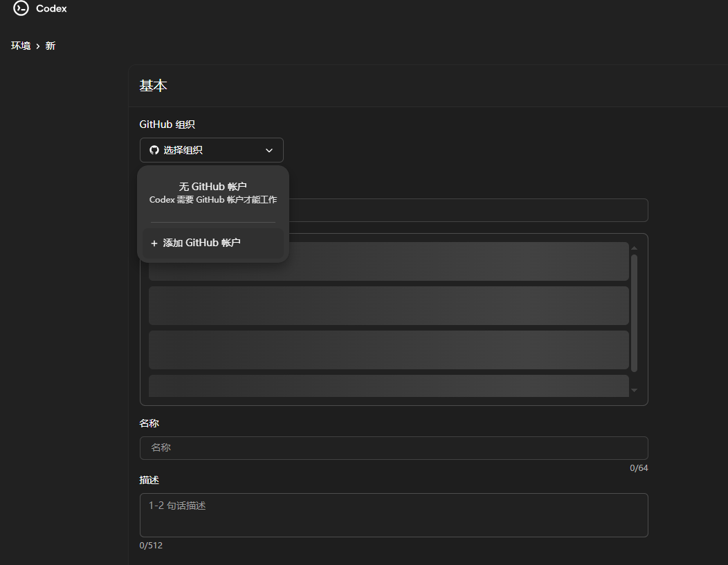728x565 pixels.
Task: Focus the 描述 text area
Action: [393, 515]
